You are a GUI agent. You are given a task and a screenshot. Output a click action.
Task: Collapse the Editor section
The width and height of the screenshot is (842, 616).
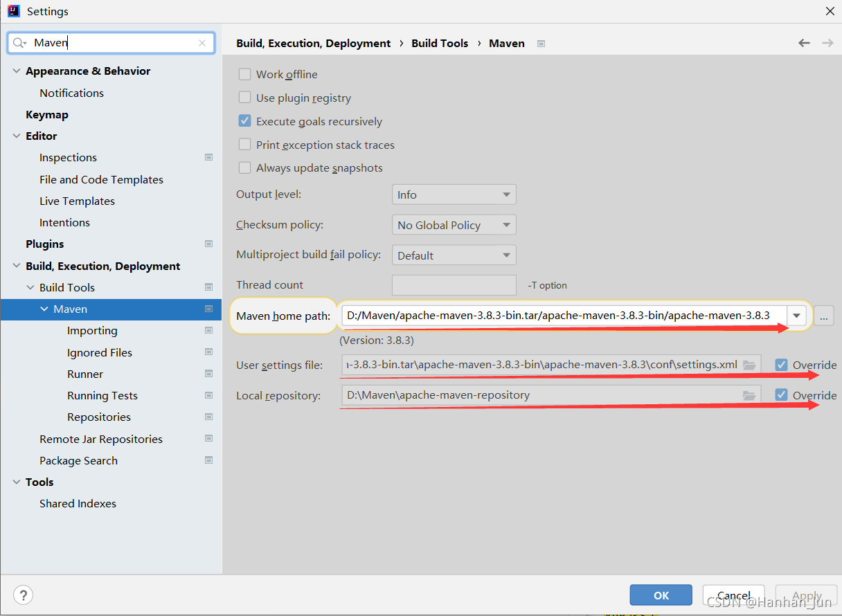[17, 136]
